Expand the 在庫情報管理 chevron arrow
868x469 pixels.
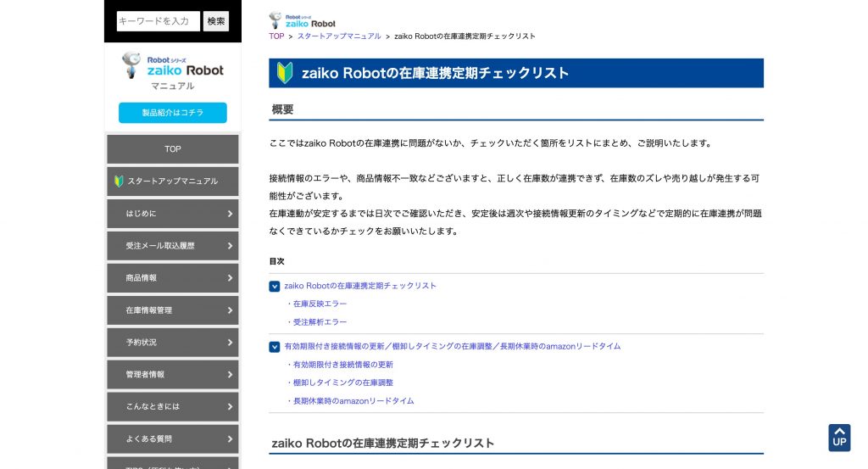click(230, 310)
